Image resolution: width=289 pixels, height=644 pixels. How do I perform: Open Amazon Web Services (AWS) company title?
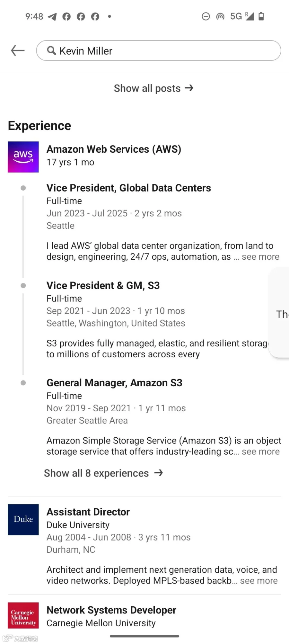(x=114, y=149)
